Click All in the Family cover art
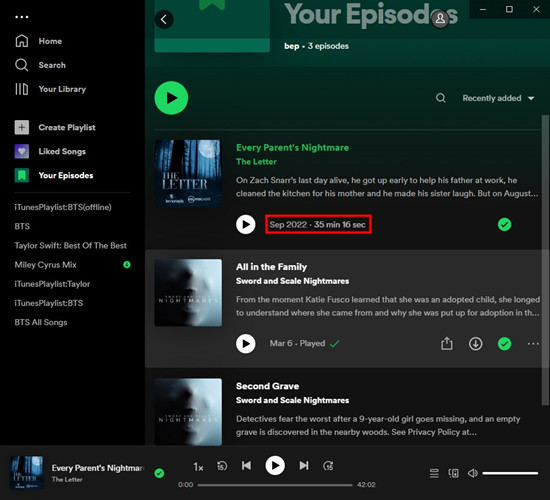Screen dimensions: 550x500 point(188,293)
